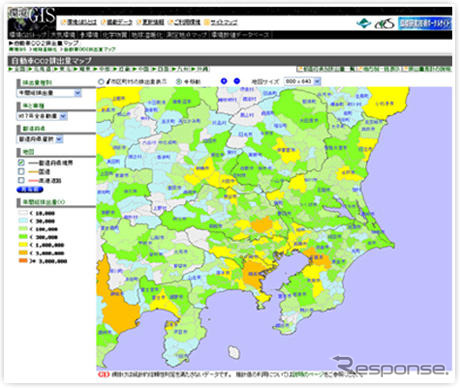Click the blue redraw button below the checkboxes
Screen dimensions: 460x388
30,190
